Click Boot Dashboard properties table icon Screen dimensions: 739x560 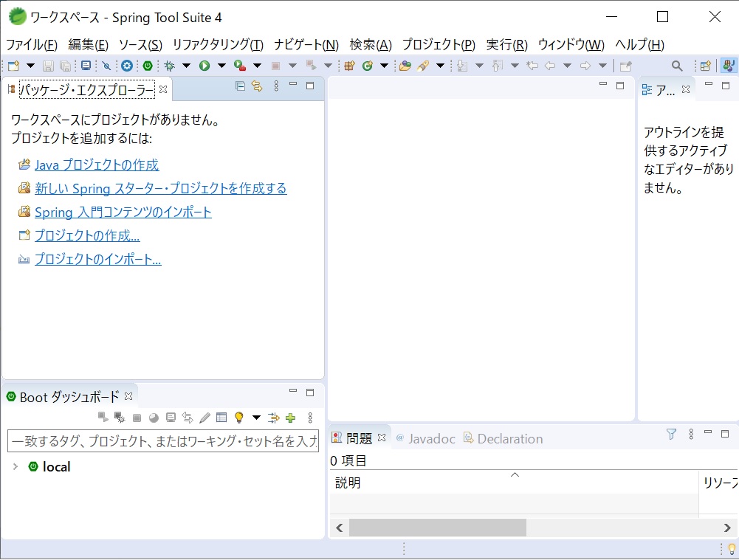click(x=221, y=418)
